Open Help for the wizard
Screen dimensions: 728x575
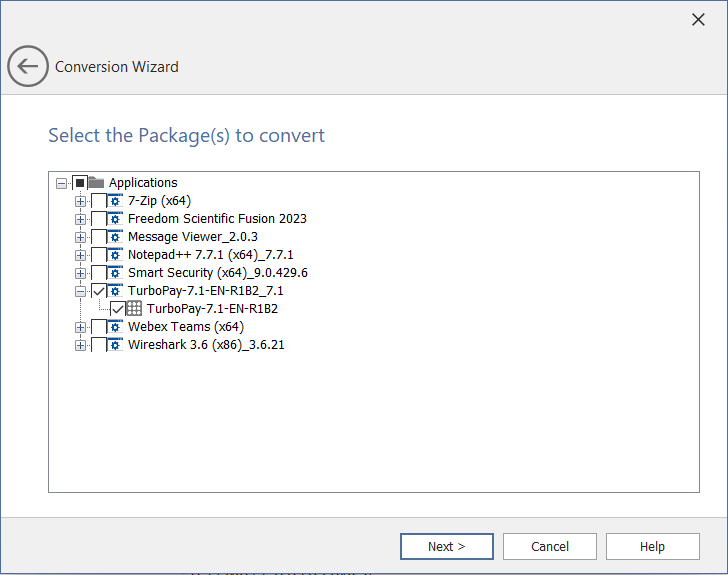652,546
